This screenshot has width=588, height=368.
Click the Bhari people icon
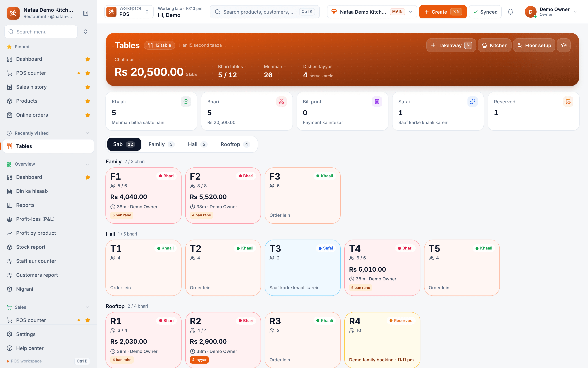click(x=281, y=102)
